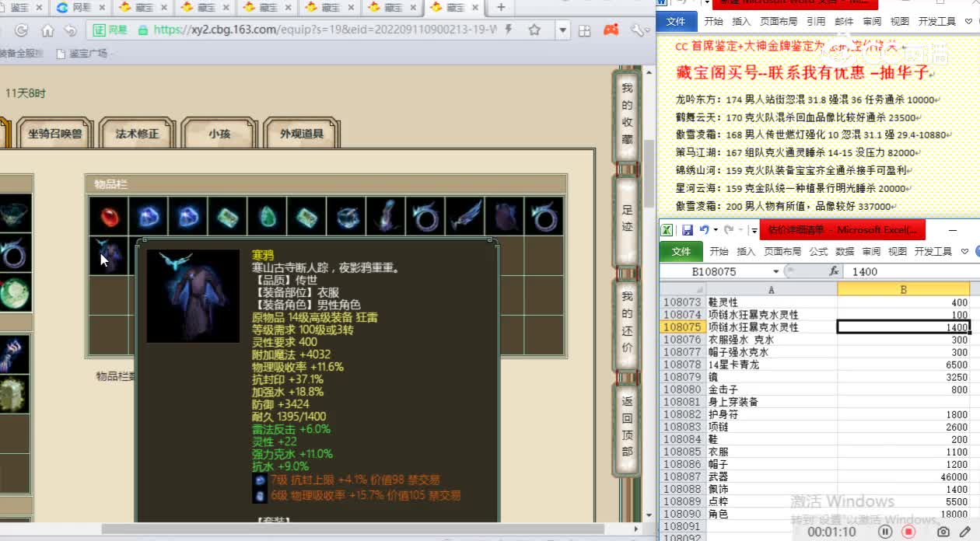
Task: Select the red gem in inventory grid
Action: click(x=109, y=216)
